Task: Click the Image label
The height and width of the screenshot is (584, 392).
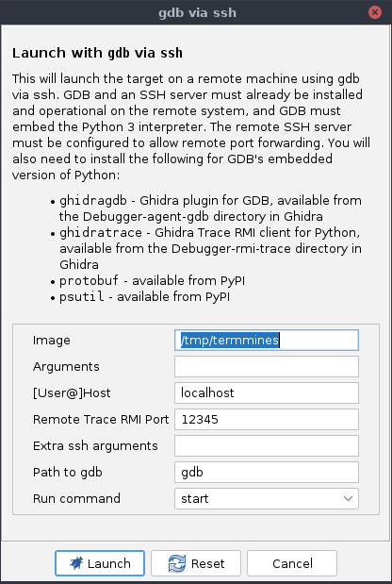Action: [51, 341]
